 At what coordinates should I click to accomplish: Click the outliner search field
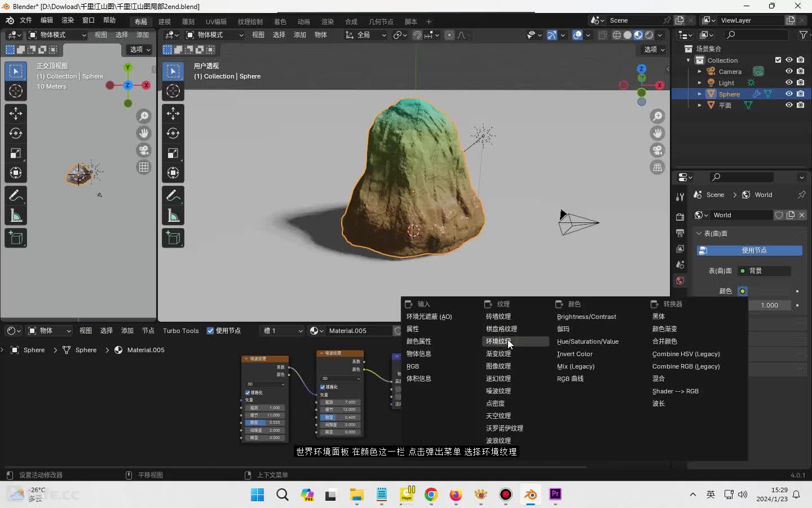(756, 35)
